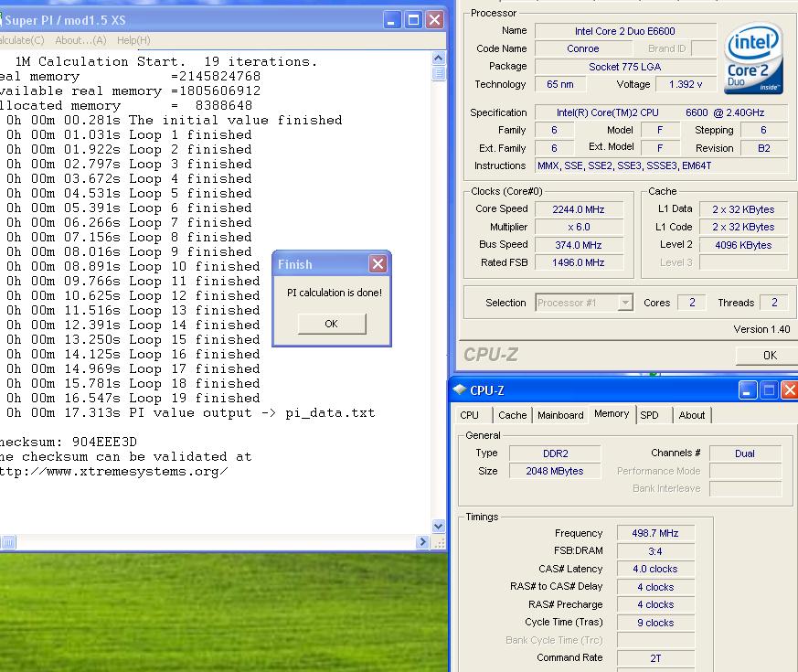The image size is (798, 672).
Task: Click the Bus Speed value 374.0 MHz
Action: (579, 245)
